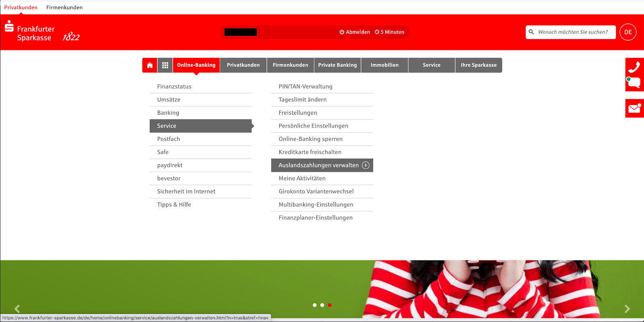Go to next banner slide arrow
644x322 pixels.
pos(627,309)
